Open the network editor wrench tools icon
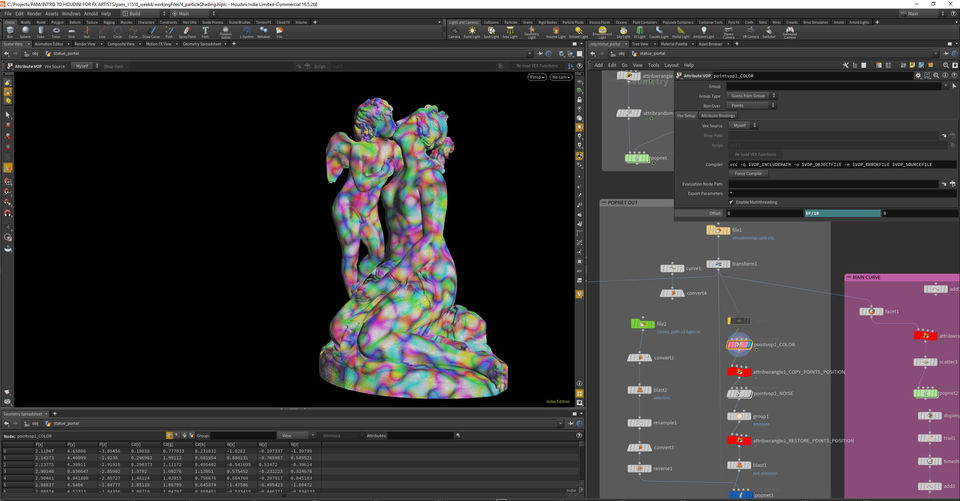Image resolution: width=960 pixels, height=501 pixels. point(846,65)
